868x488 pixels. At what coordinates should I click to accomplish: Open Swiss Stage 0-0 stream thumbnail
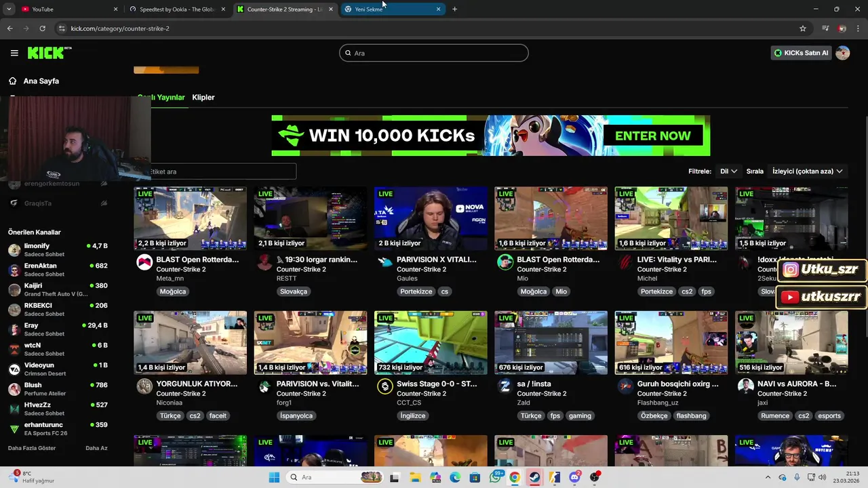click(431, 342)
